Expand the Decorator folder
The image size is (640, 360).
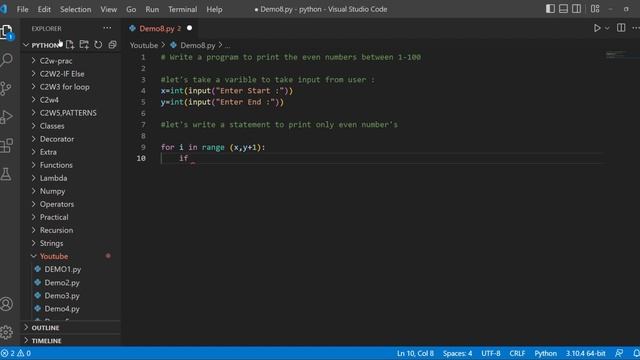pos(57,139)
